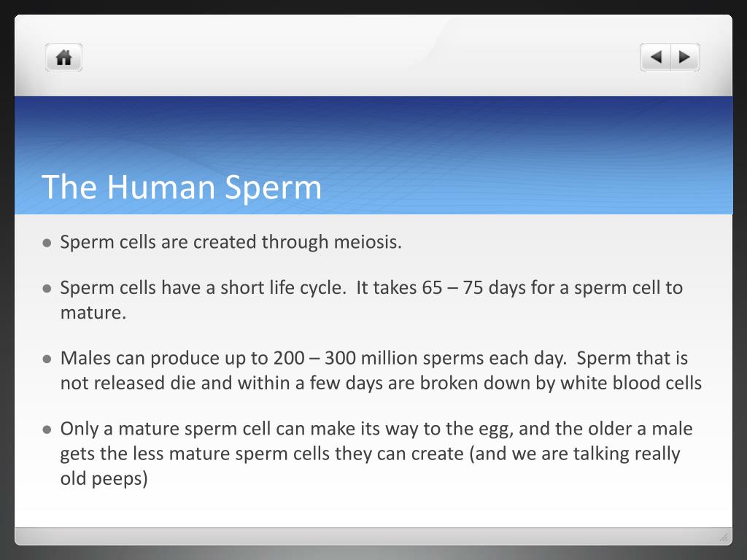
Task: Select the title "The Human Sperm"
Action: (x=182, y=187)
